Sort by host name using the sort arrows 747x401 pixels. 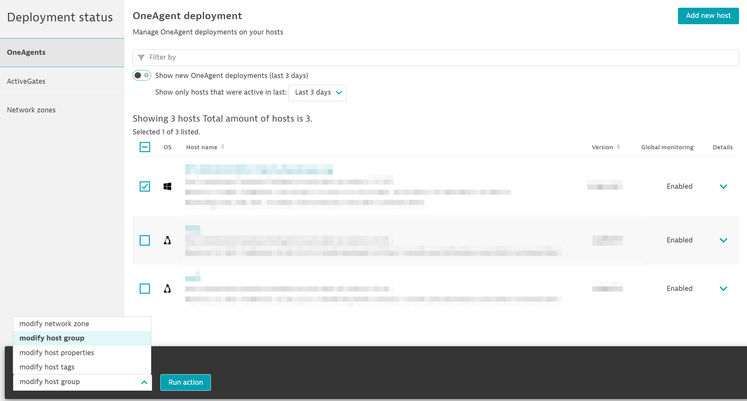point(222,147)
